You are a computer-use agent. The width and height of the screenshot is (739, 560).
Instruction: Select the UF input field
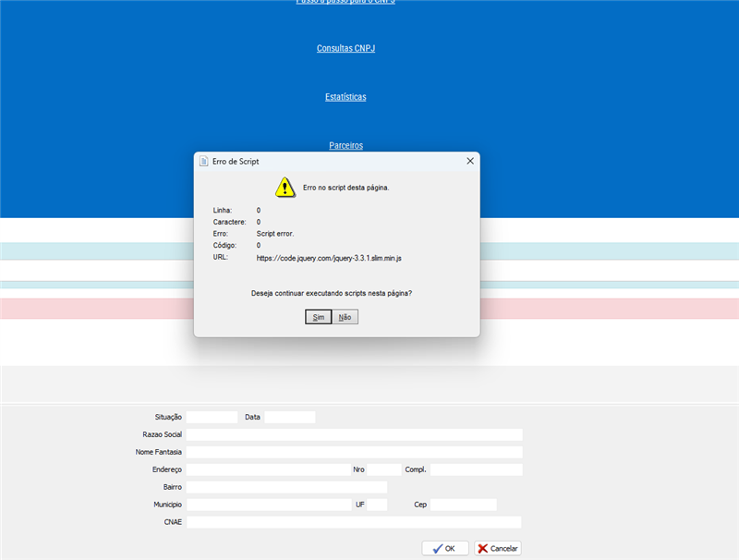(385, 505)
